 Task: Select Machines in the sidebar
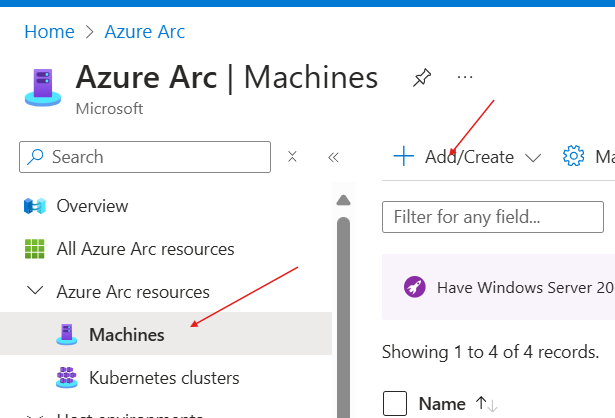[x=126, y=334]
